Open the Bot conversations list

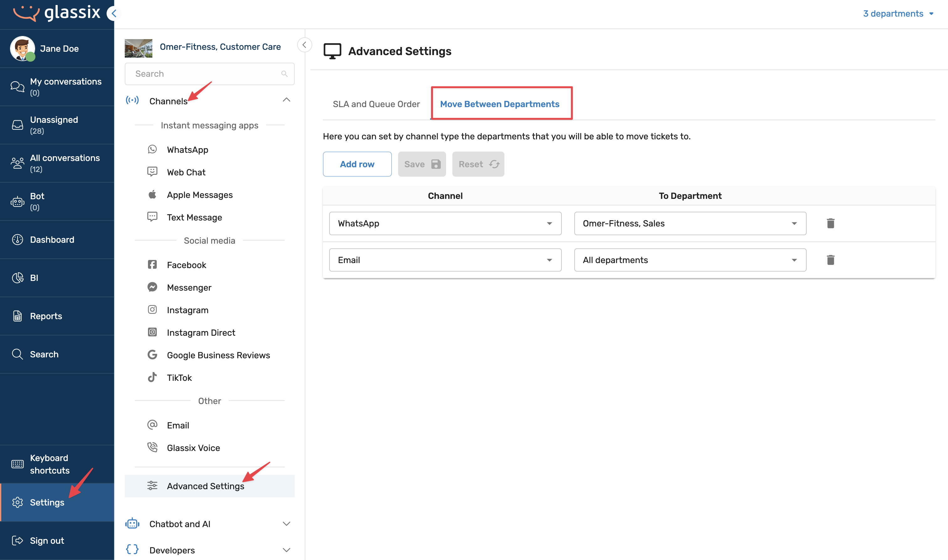(x=37, y=201)
